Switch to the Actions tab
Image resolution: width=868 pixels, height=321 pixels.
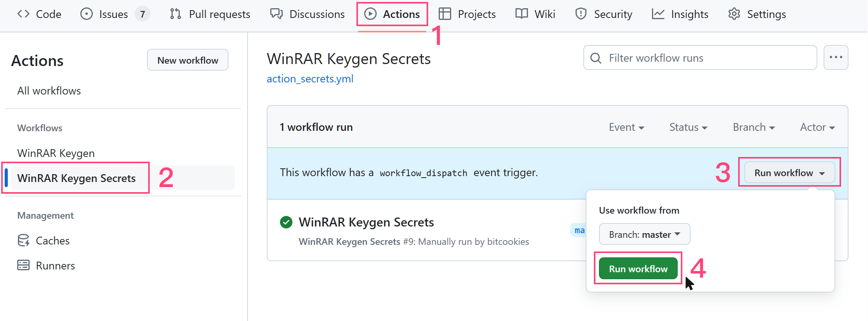(392, 14)
